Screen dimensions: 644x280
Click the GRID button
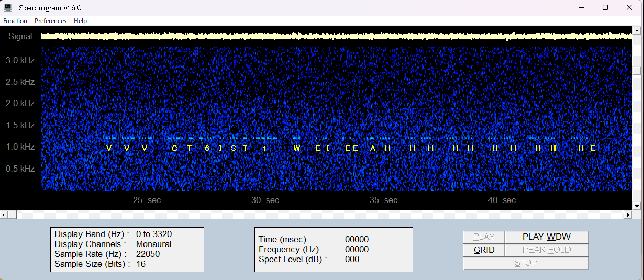pyautogui.click(x=484, y=250)
